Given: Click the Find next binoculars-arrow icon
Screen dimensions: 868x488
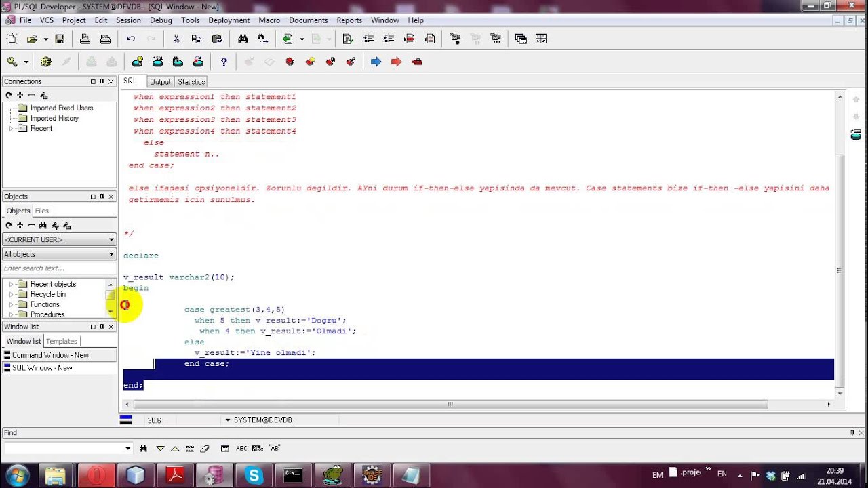Looking at the screenshot, I should [x=263, y=39].
